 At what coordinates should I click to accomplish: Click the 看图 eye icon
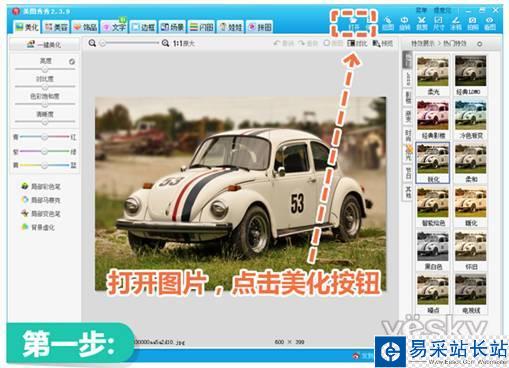[489, 24]
